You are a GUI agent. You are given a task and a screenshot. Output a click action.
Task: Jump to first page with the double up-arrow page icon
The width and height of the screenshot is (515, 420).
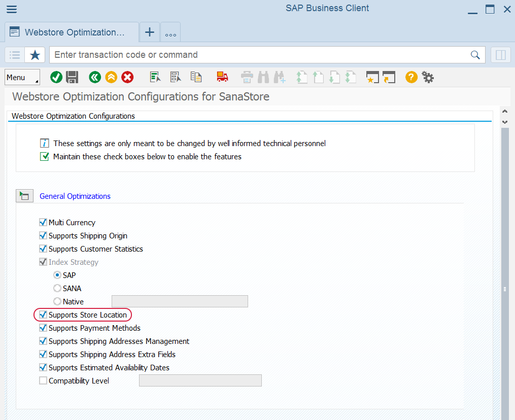301,78
